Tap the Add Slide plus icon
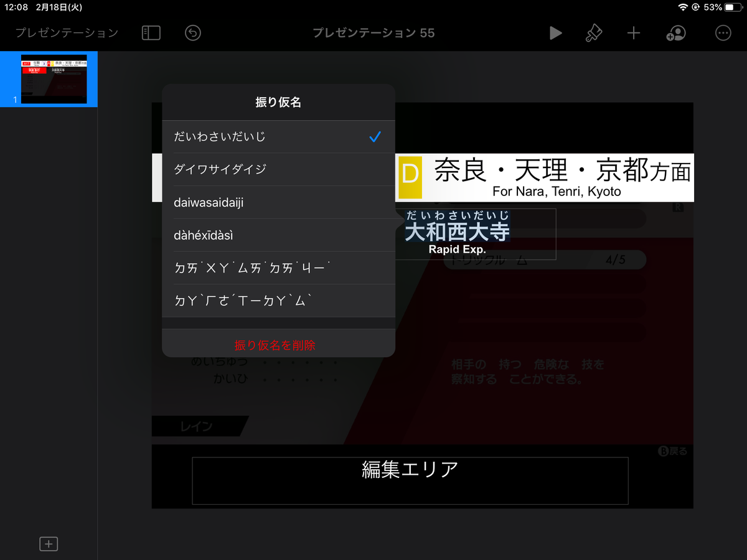Image resolution: width=747 pixels, height=560 pixels. [49, 543]
